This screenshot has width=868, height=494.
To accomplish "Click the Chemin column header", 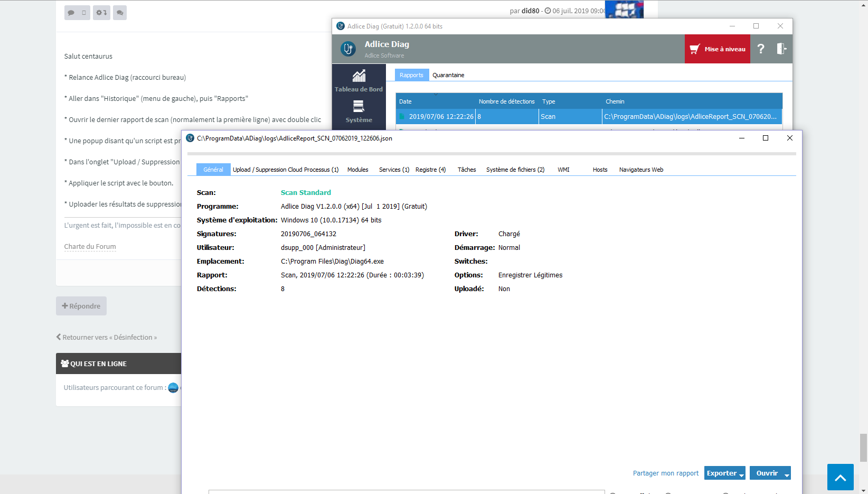I will (692, 101).
